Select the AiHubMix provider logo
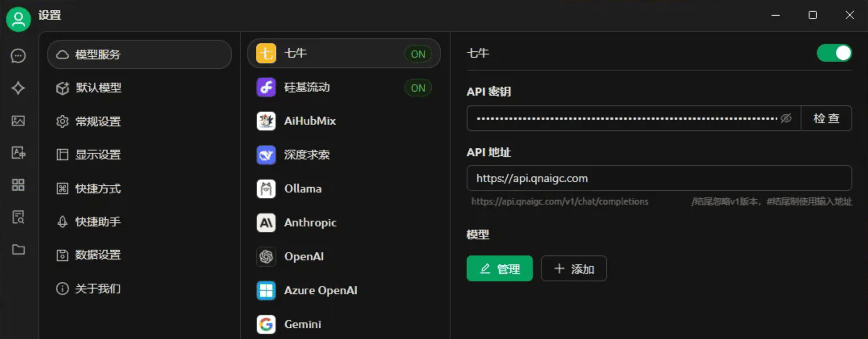 coord(266,121)
